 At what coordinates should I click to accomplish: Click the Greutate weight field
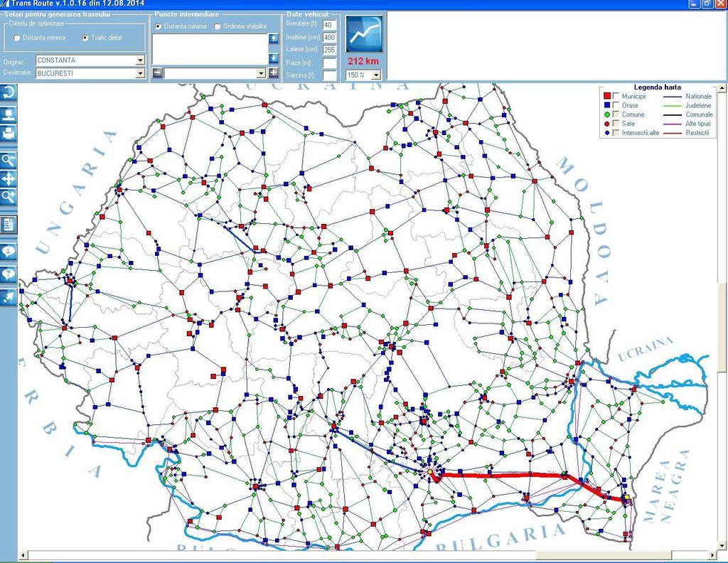[x=330, y=25]
